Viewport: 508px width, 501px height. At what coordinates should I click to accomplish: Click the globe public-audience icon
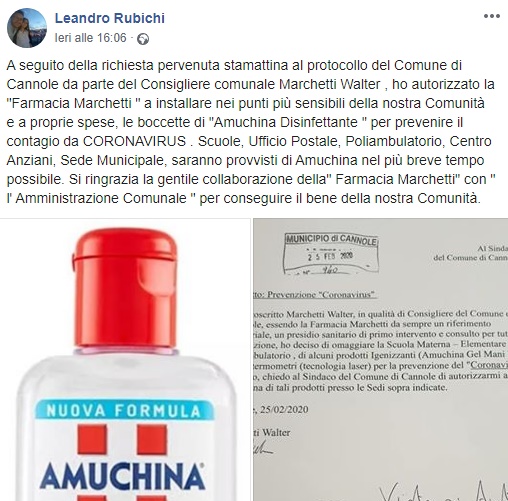tap(143, 39)
